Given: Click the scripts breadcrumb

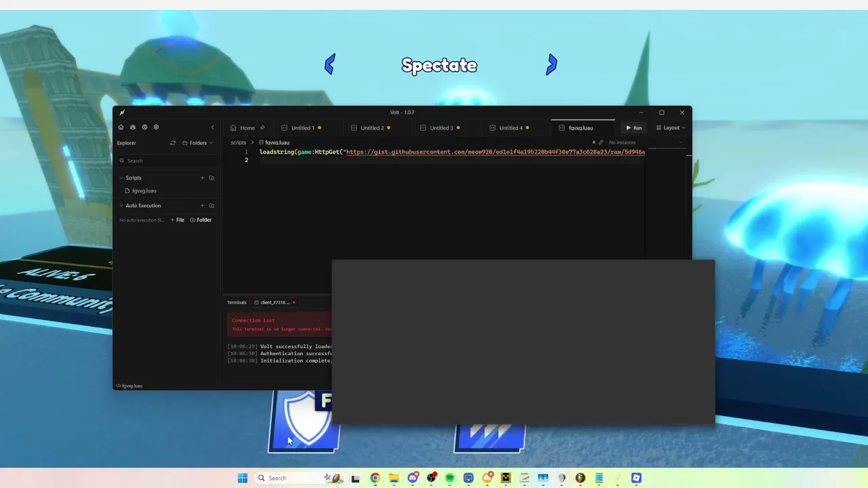Looking at the screenshot, I should [238, 142].
